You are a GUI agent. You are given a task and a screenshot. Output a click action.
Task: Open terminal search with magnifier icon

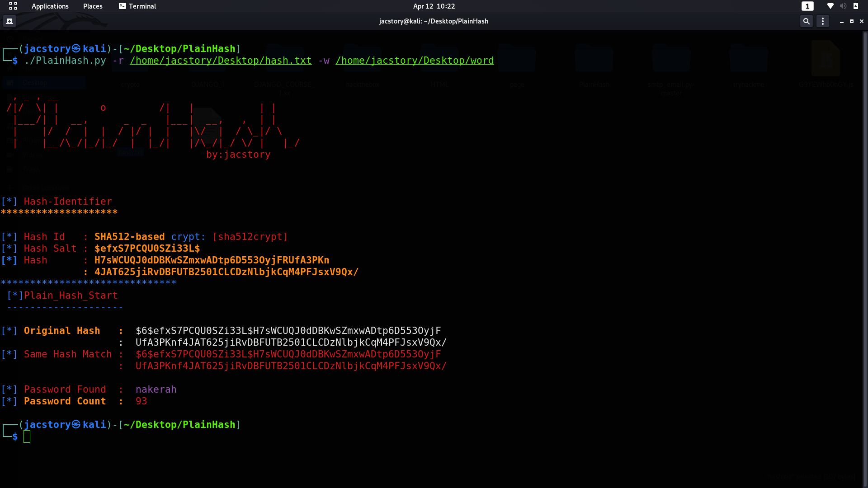[x=806, y=21]
